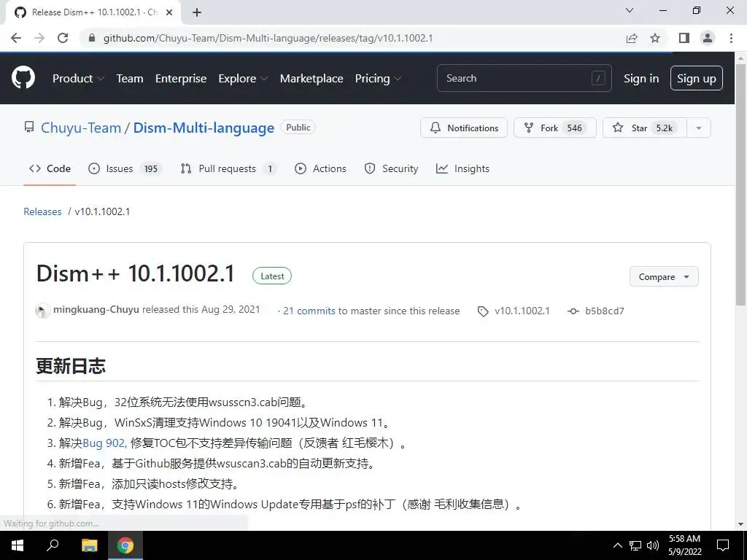
Task: Expand the Product menu
Action: [78, 79]
